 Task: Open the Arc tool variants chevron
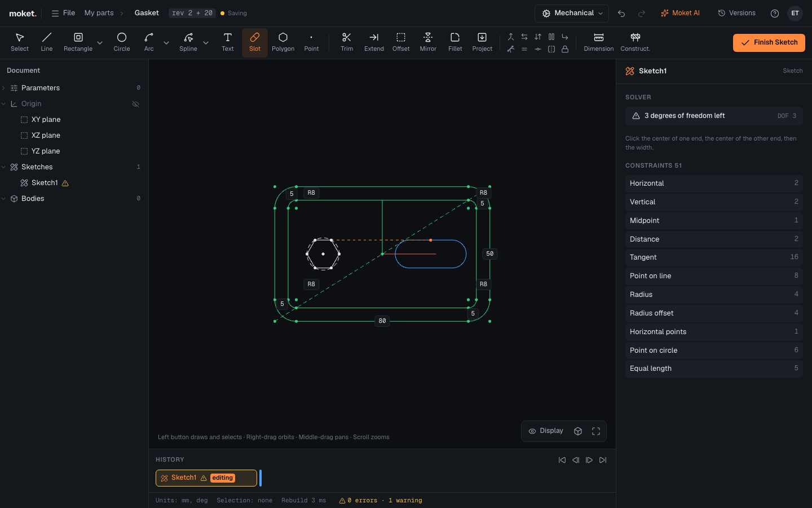[166, 43]
